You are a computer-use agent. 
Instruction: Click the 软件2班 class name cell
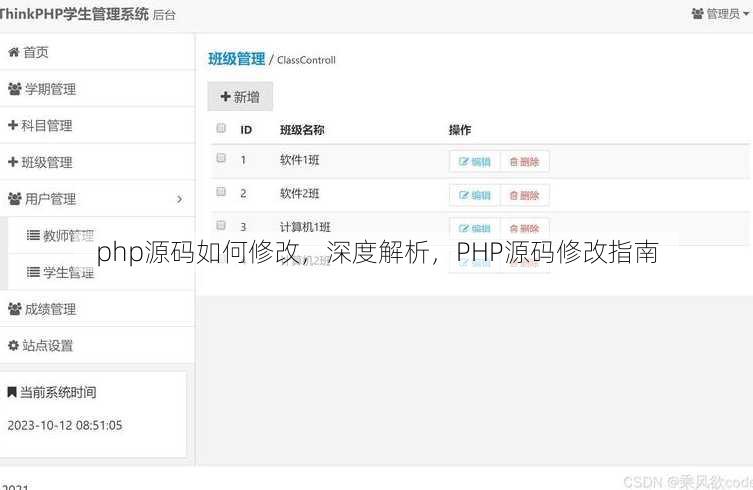coord(300,194)
